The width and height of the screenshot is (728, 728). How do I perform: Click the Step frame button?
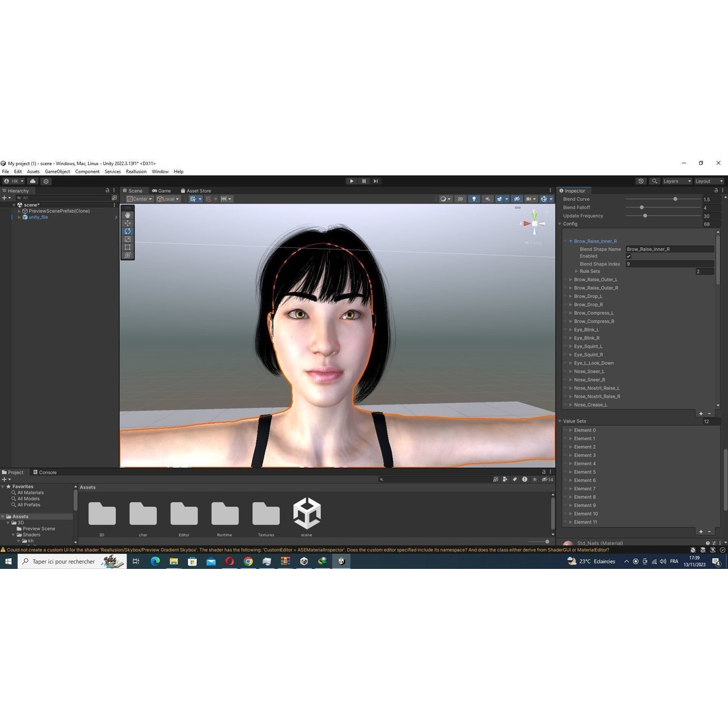point(376,181)
